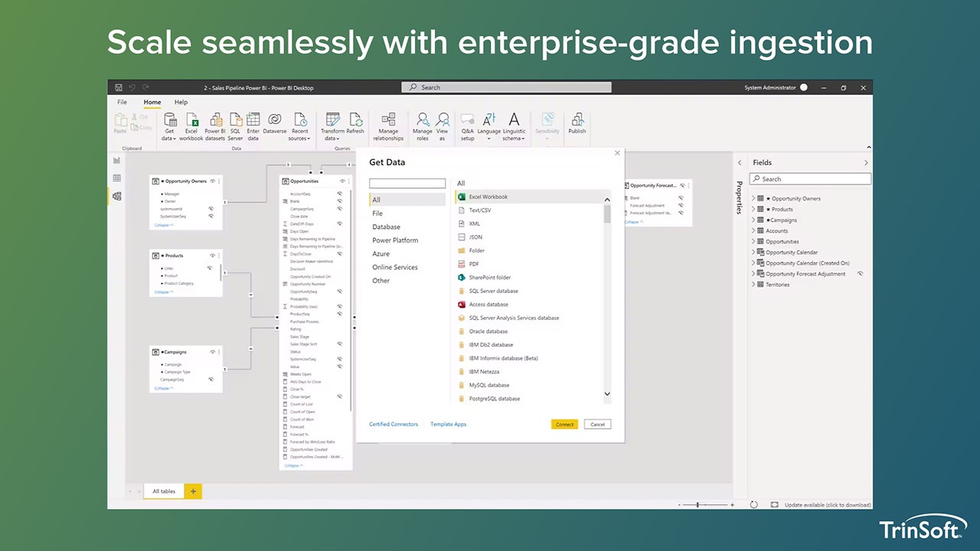
Task: Open the Certified Connectors link
Action: (394, 424)
